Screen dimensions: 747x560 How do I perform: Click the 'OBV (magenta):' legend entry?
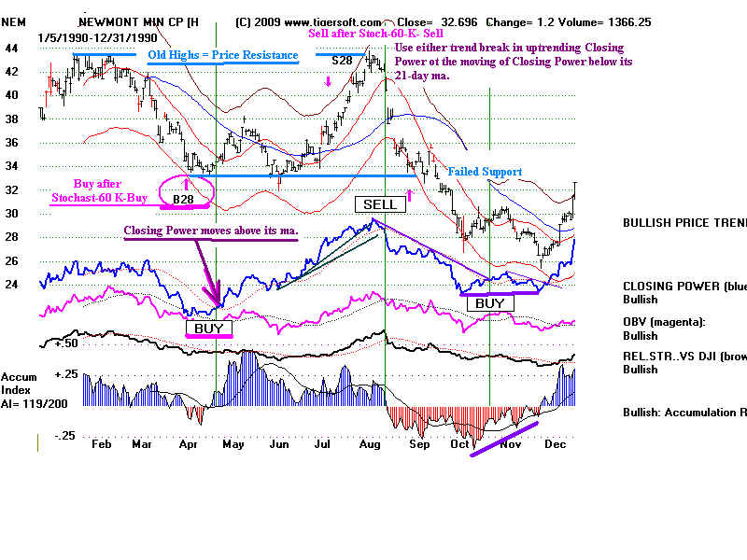pyautogui.click(x=667, y=322)
